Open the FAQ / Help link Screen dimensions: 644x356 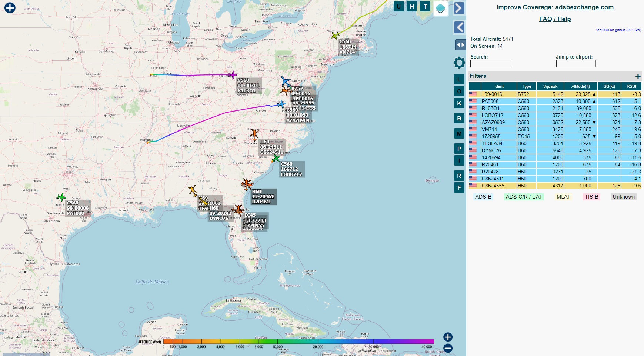pyautogui.click(x=555, y=19)
